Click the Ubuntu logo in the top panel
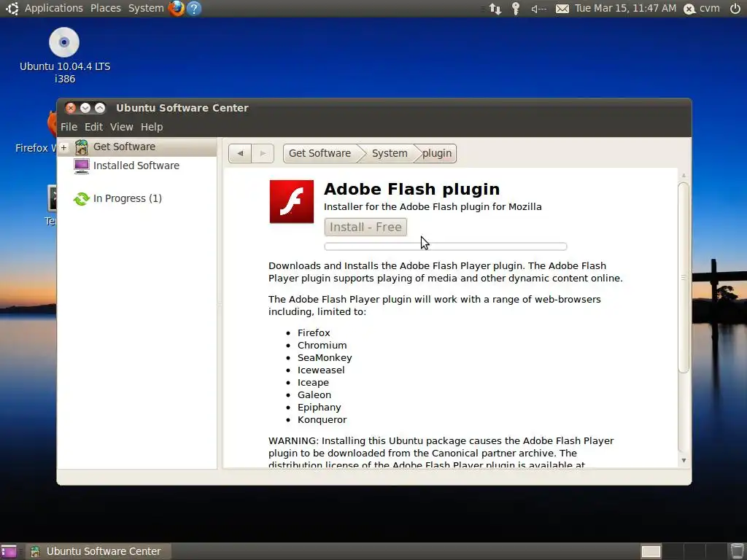 coord(12,8)
